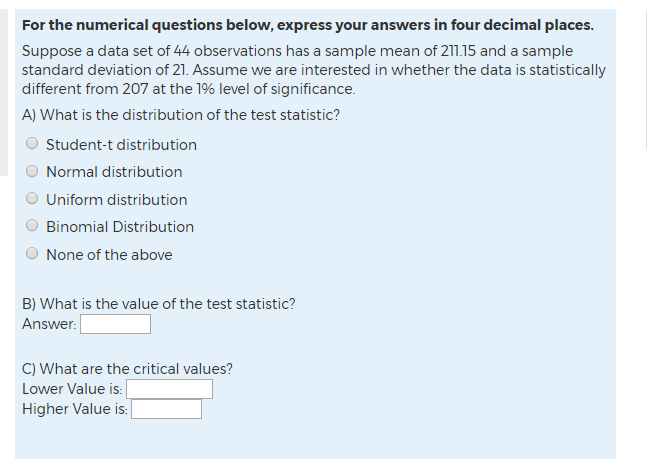Select the Binomial Distribution radio button

33,227
